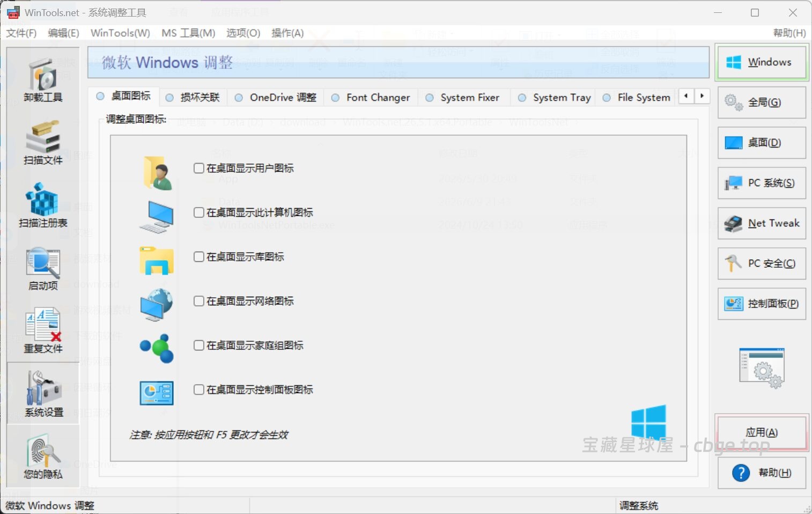The height and width of the screenshot is (514, 812).
Task: Click the 全局(G) category button
Action: (x=762, y=102)
